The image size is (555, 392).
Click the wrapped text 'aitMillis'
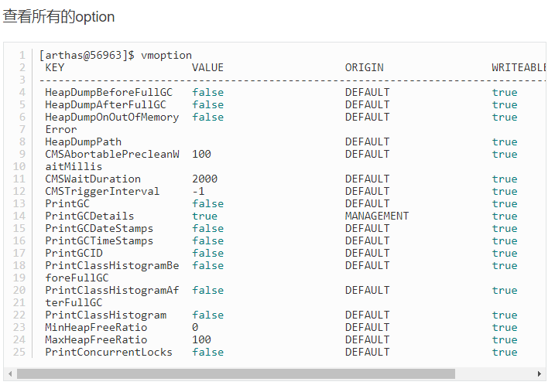pyautogui.click(x=74, y=166)
